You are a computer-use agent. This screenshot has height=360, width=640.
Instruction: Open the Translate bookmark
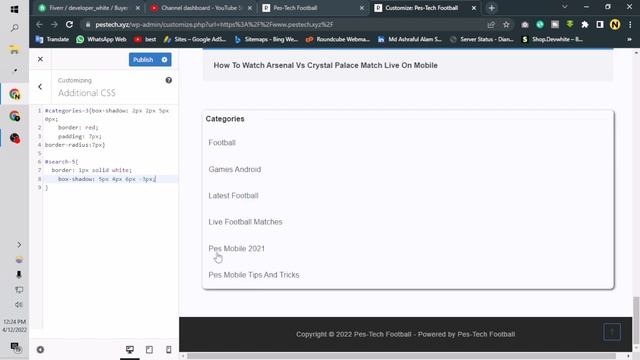click(52, 39)
